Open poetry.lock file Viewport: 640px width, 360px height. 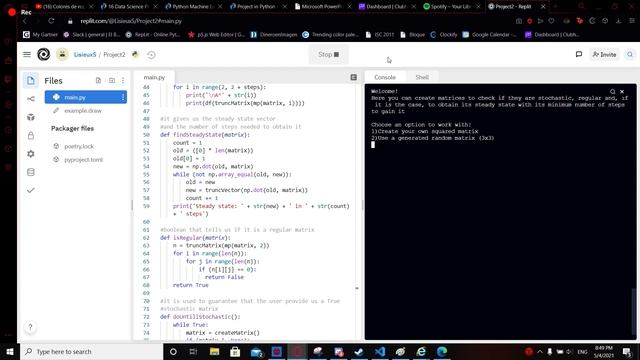tap(79, 146)
